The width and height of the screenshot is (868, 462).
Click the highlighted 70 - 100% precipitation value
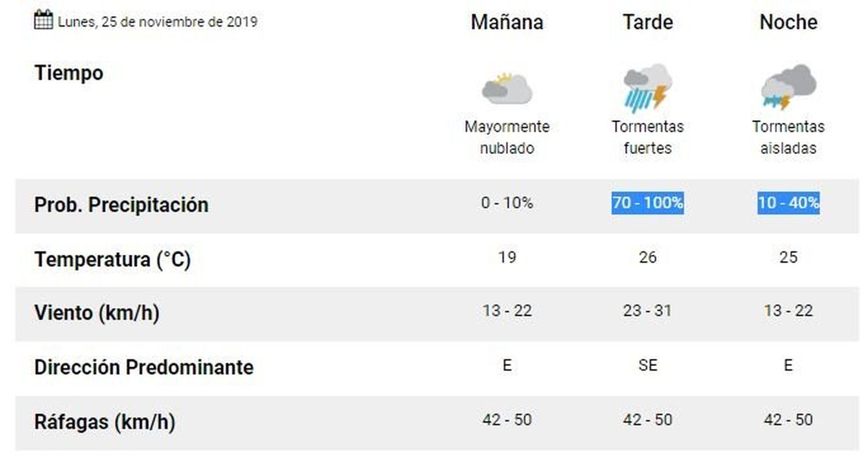click(x=648, y=203)
